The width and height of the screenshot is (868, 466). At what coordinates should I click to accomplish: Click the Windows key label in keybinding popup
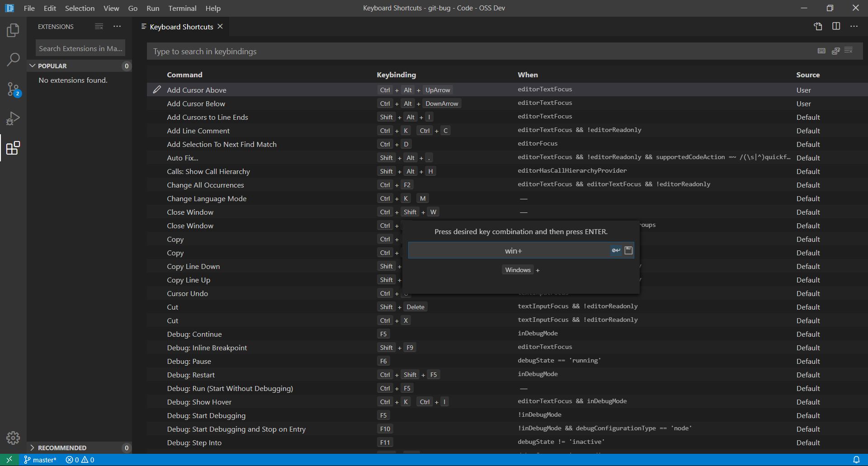point(518,270)
